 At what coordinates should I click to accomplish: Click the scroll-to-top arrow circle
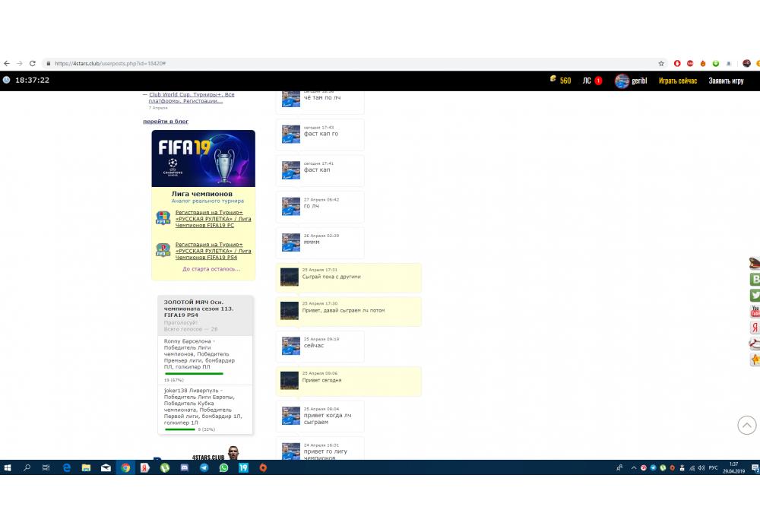pos(746,425)
